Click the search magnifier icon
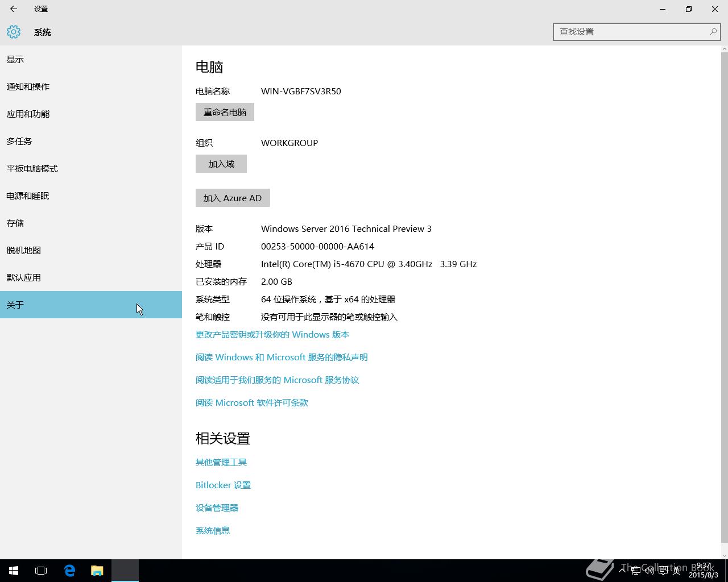 713,32
